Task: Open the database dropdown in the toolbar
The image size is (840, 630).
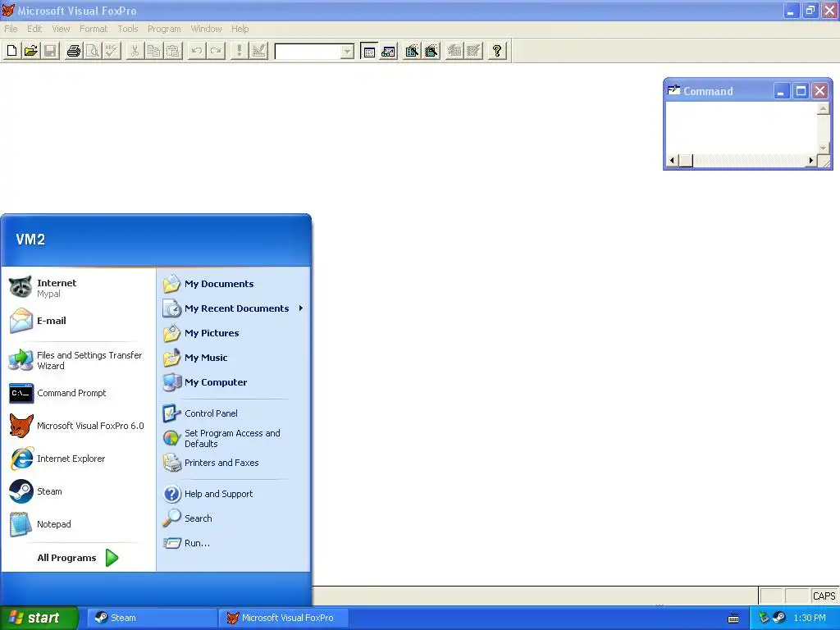Action: click(348, 52)
